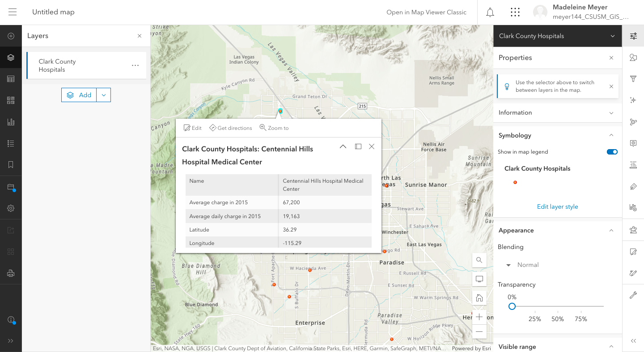Viewport: 644px width, 352px height.
Task: Open the Charts icon in left toolbar
Action: [x=11, y=122]
